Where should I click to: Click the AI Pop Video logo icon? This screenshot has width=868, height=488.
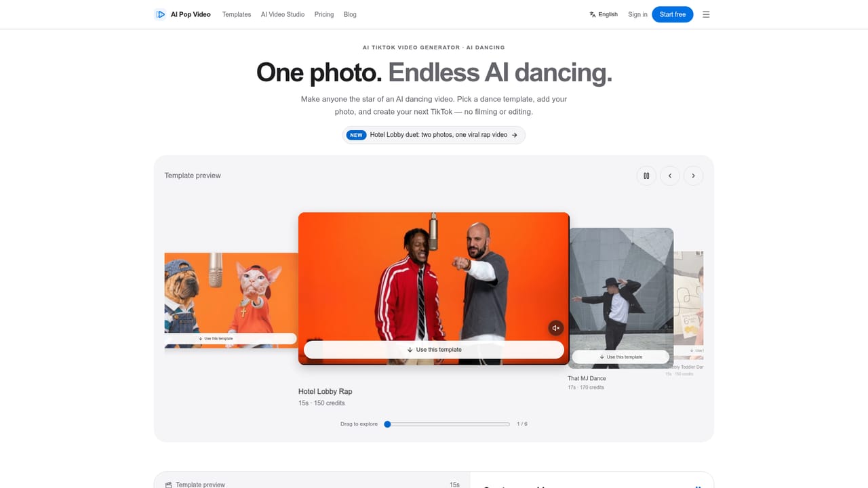(160, 14)
